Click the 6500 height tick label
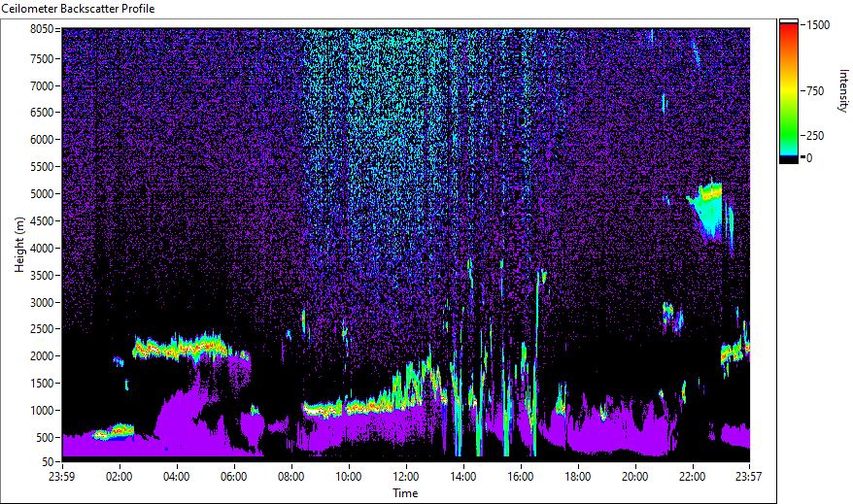Image resolution: width=853 pixels, height=504 pixels. [43, 113]
